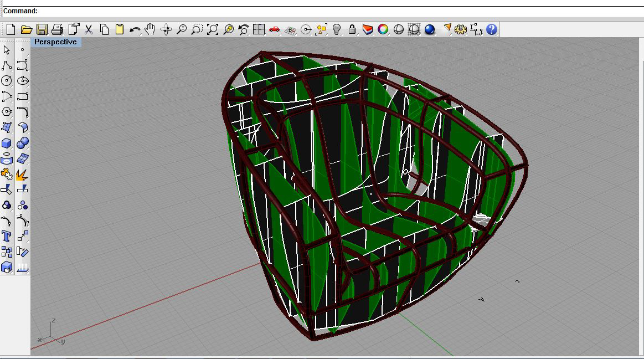Select the Split tool
This screenshot has height=359, width=644.
(x=22, y=189)
